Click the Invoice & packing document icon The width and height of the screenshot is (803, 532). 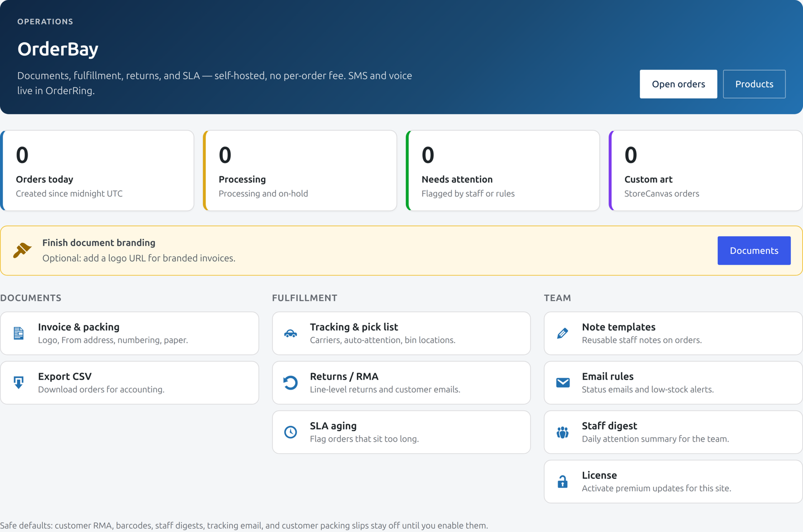click(x=19, y=333)
